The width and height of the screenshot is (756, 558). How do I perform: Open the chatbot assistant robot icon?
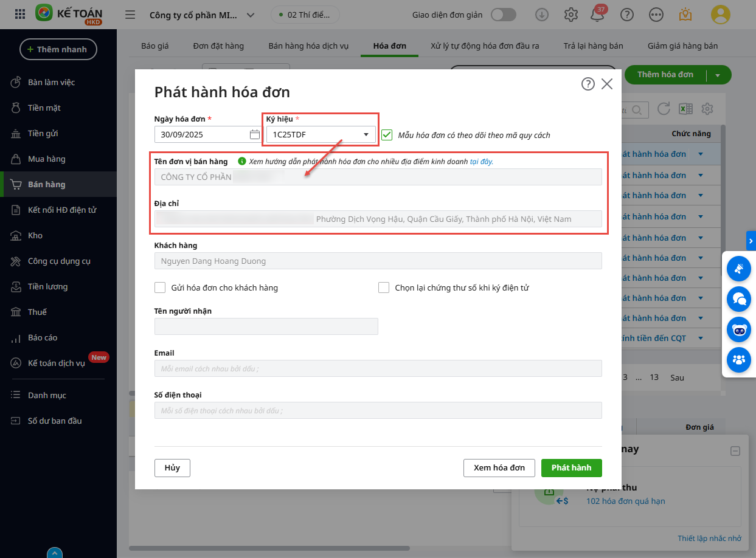pos(739,330)
